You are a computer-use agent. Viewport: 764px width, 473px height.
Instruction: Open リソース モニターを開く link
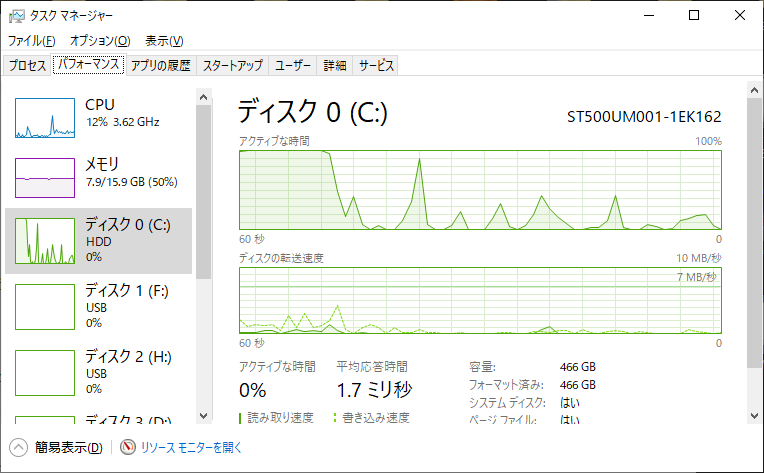(x=191, y=448)
